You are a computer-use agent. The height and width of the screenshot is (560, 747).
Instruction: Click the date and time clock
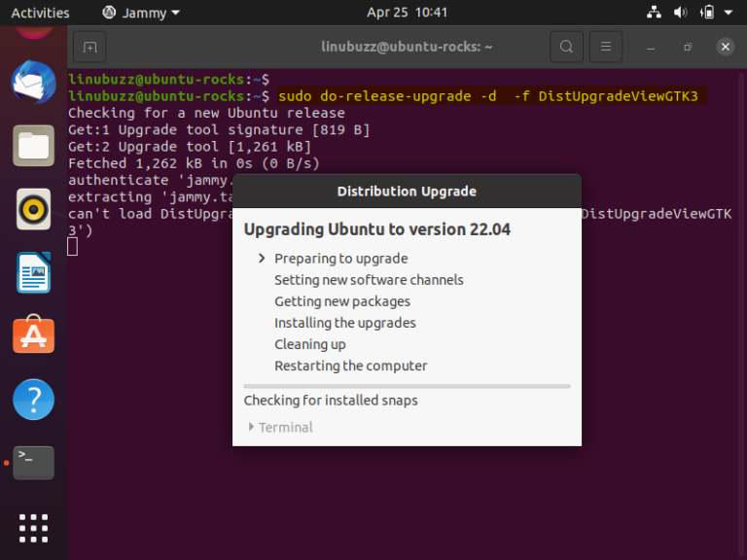click(x=407, y=13)
